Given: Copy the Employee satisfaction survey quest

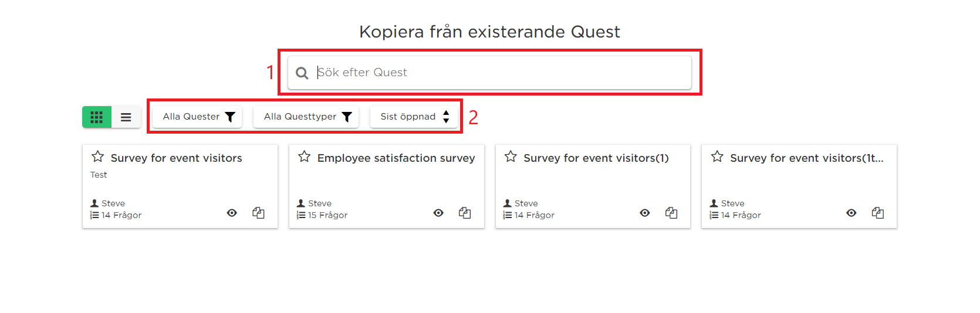Looking at the screenshot, I should [465, 213].
